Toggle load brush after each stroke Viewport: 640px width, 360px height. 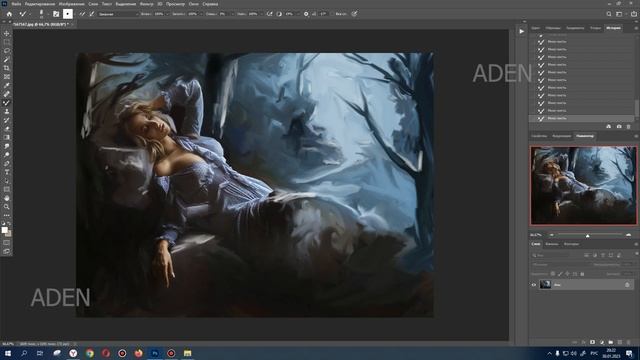point(82,14)
